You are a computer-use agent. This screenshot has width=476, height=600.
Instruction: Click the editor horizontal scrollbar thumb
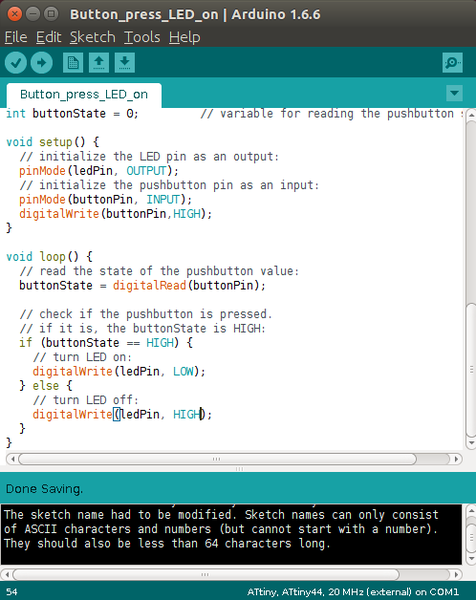coord(217,459)
